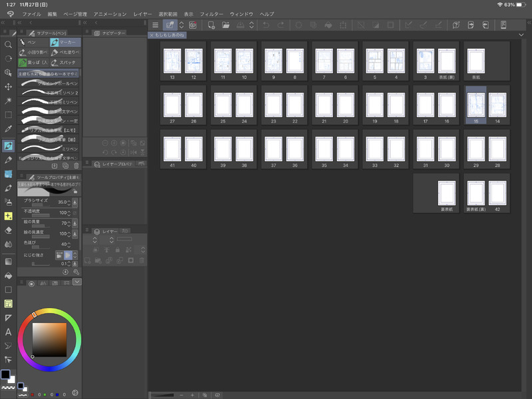Image resolution: width=532 pixels, height=399 pixels.
Task: Toggle the transparent color checker swatch
Action: coord(8,387)
